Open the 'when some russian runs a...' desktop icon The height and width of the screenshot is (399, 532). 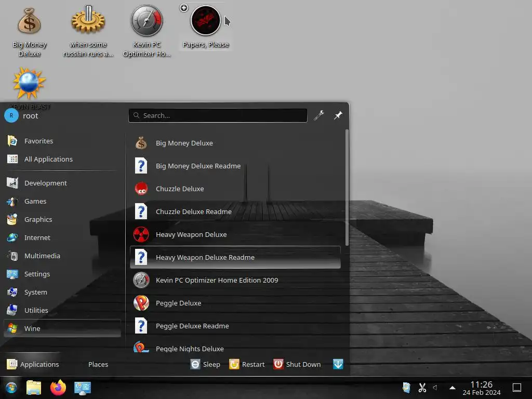click(x=88, y=31)
